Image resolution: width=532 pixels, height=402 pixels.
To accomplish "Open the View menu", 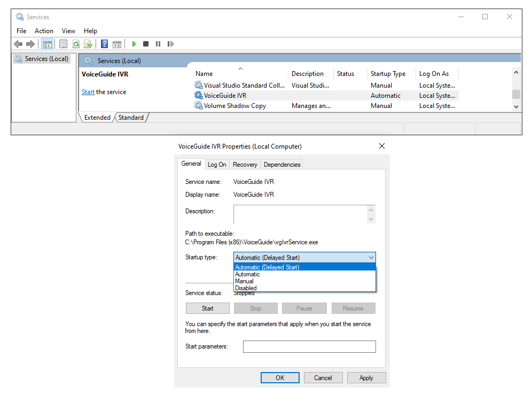I will point(68,31).
